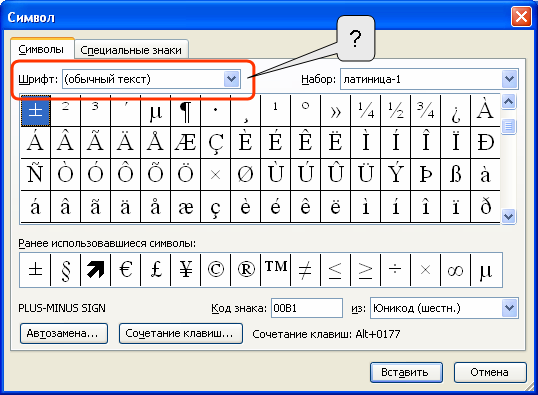Select the one half ½ fraction symbol
The width and height of the screenshot is (538, 395).
pyautogui.click(x=396, y=111)
